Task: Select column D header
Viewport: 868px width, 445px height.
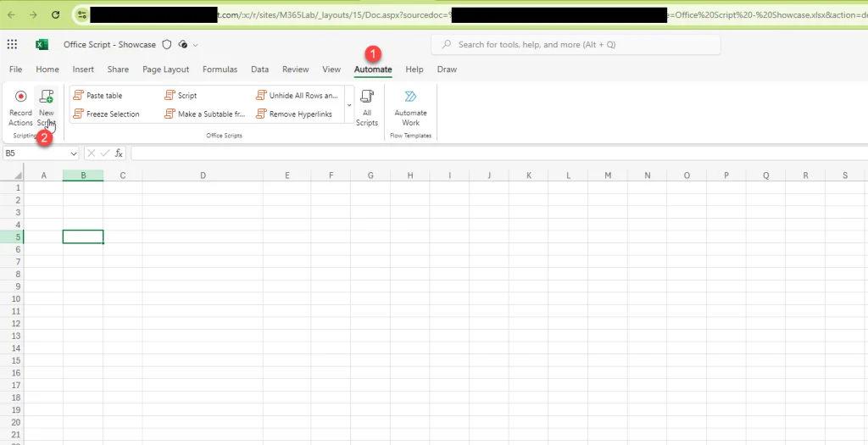Action: click(203, 175)
